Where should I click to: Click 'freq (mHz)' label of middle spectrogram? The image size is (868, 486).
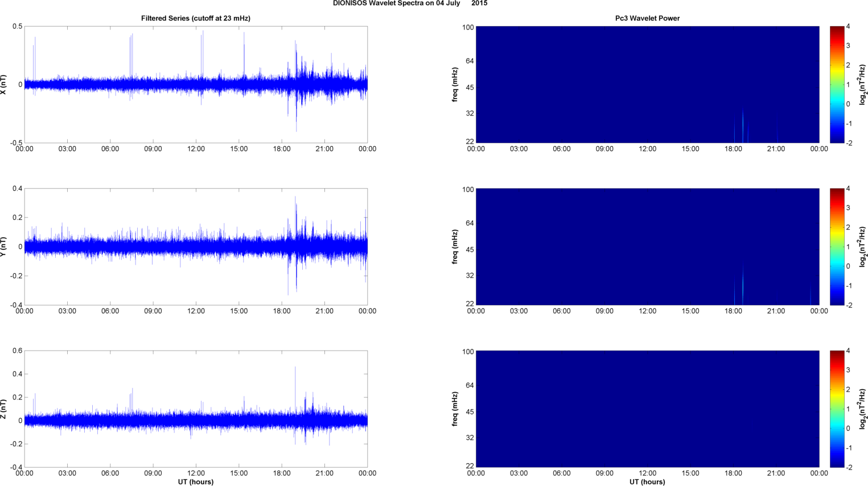pos(455,246)
